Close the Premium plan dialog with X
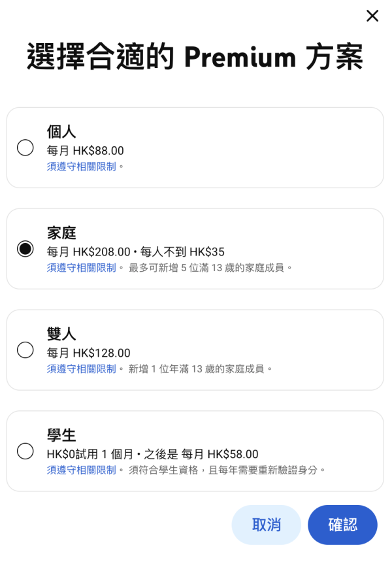 (x=372, y=16)
